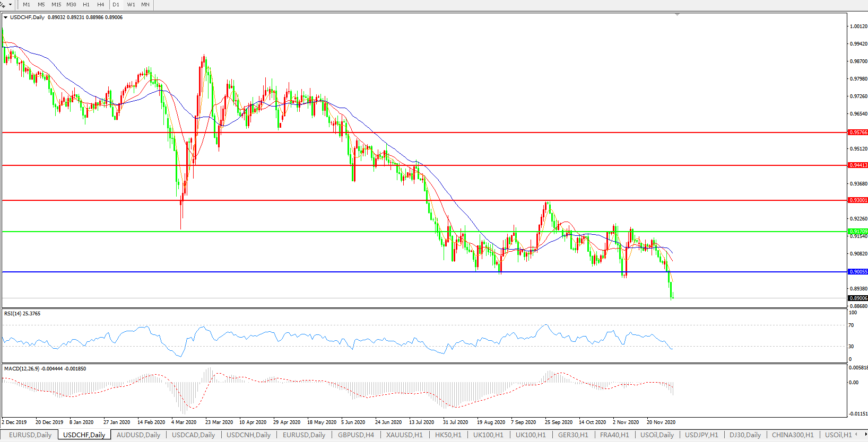
Task: Switch to M1 timeframe
Action: pyautogui.click(x=27, y=5)
